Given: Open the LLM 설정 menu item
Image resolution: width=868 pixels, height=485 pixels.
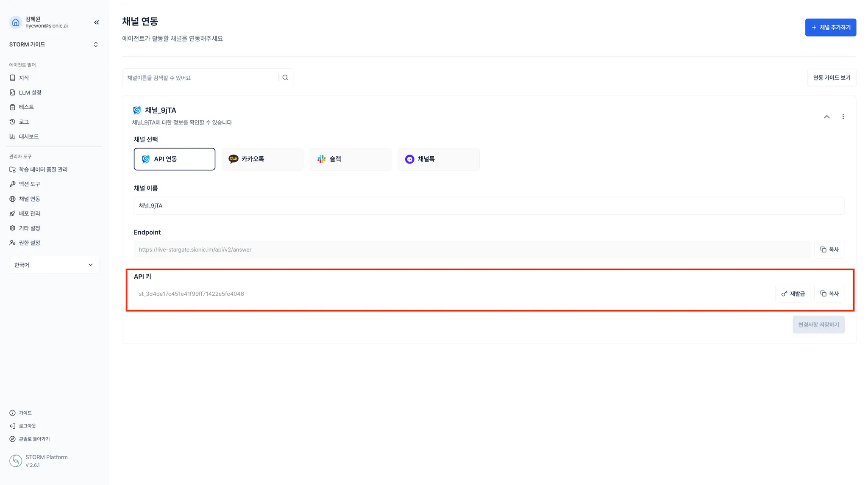Looking at the screenshot, I should [30, 92].
